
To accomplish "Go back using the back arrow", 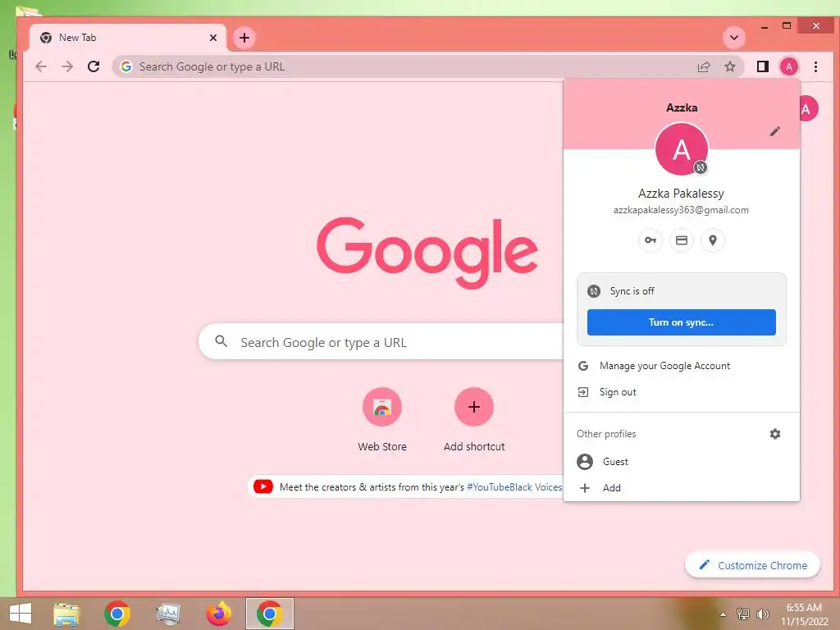I will (x=41, y=66).
